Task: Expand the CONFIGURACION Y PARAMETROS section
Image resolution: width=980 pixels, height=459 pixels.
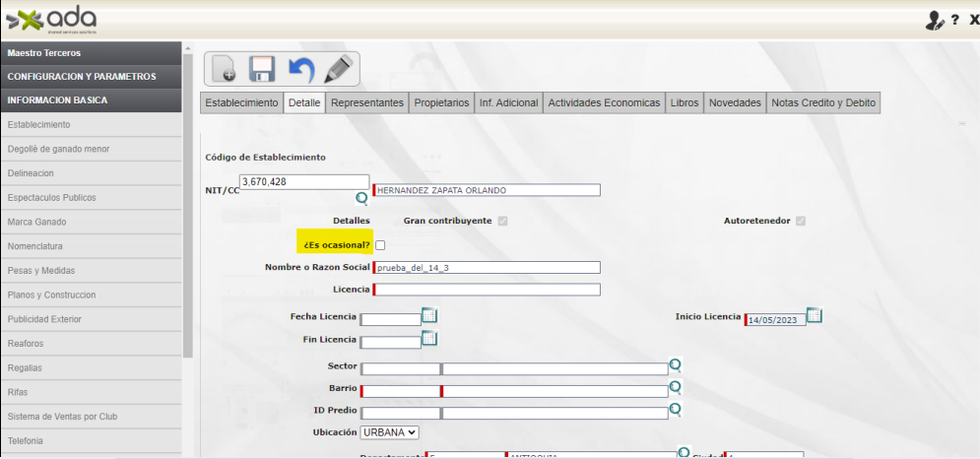Action: pos(91,77)
